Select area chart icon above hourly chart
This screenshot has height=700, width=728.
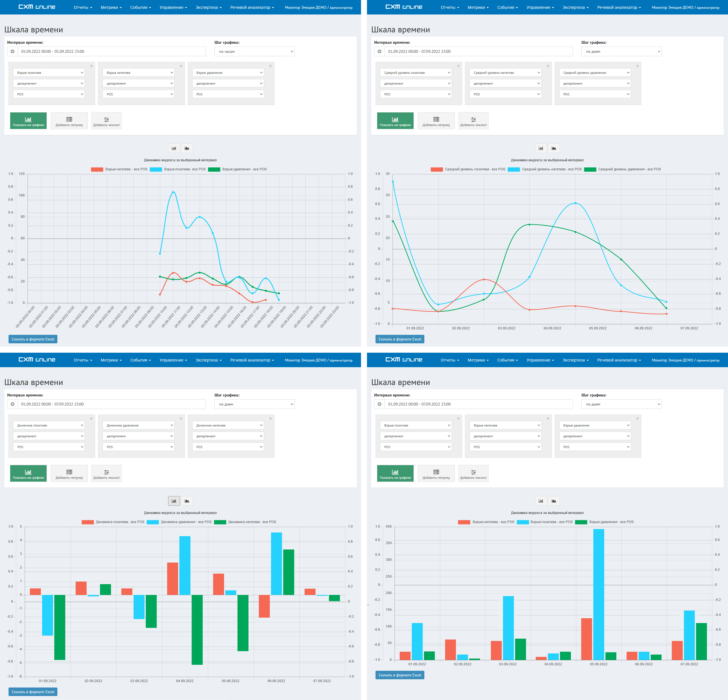pyautogui.click(x=187, y=148)
